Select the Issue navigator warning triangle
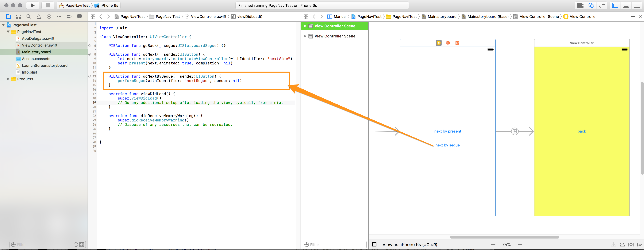 (39, 16)
